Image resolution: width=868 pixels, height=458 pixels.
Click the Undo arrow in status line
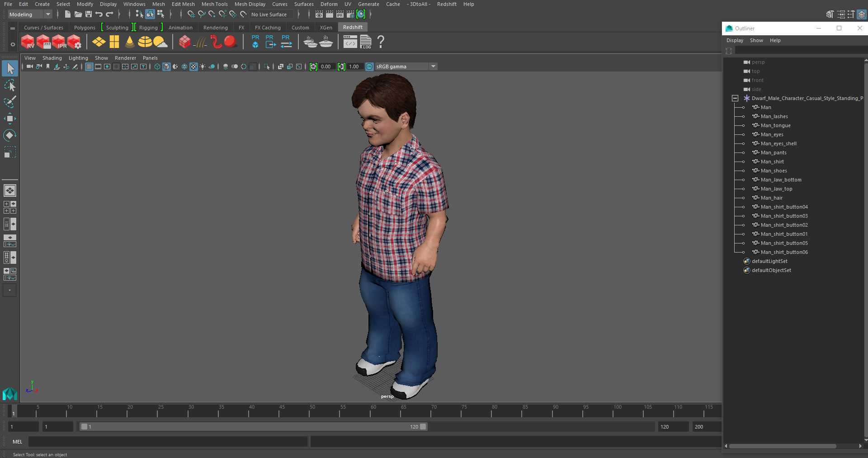pos(99,14)
